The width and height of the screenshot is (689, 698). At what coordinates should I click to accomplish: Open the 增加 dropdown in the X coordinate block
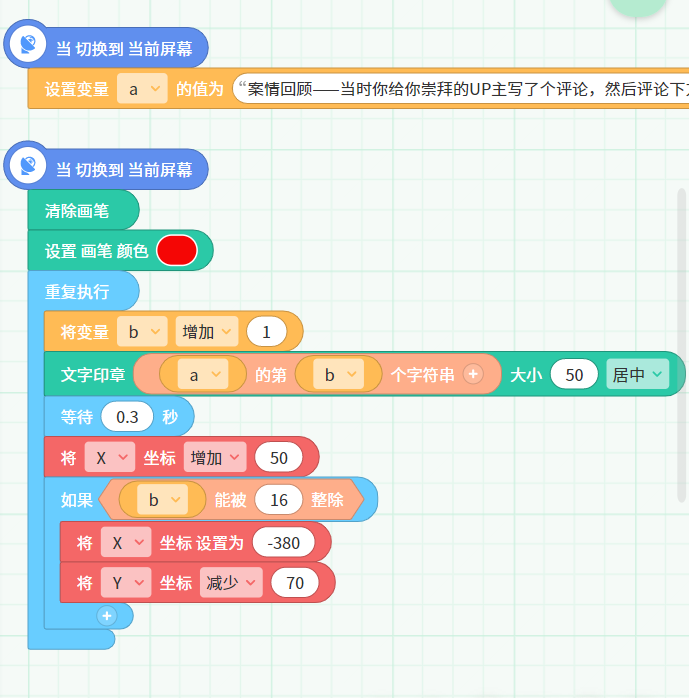[x=215, y=457]
